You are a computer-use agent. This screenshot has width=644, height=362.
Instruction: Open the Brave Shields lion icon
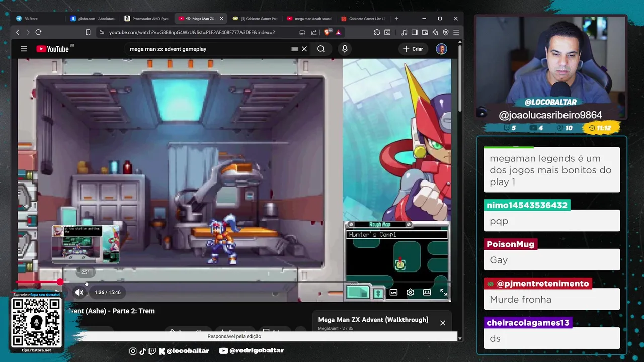(x=327, y=32)
